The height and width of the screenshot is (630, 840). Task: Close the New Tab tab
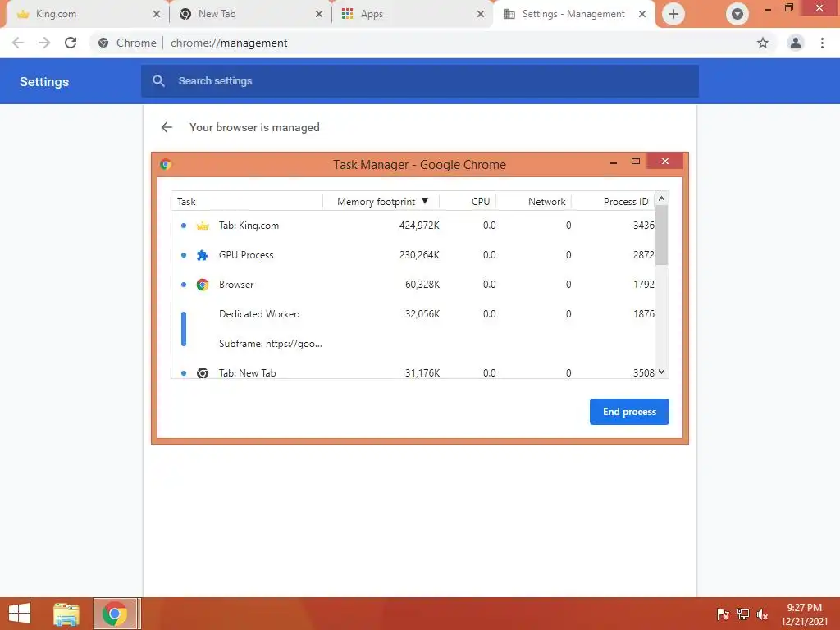click(x=319, y=14)
